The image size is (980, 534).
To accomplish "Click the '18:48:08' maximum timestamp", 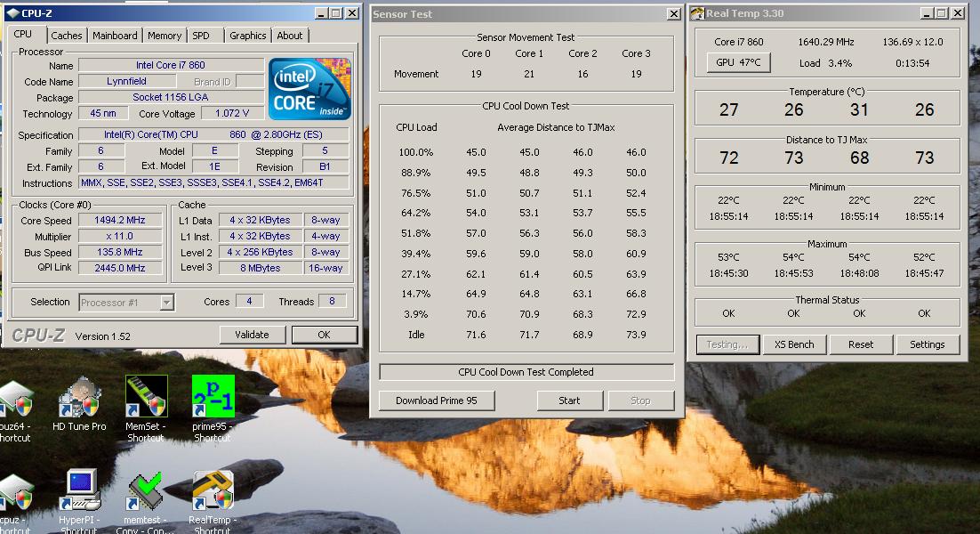I will [x=859, y=273].
